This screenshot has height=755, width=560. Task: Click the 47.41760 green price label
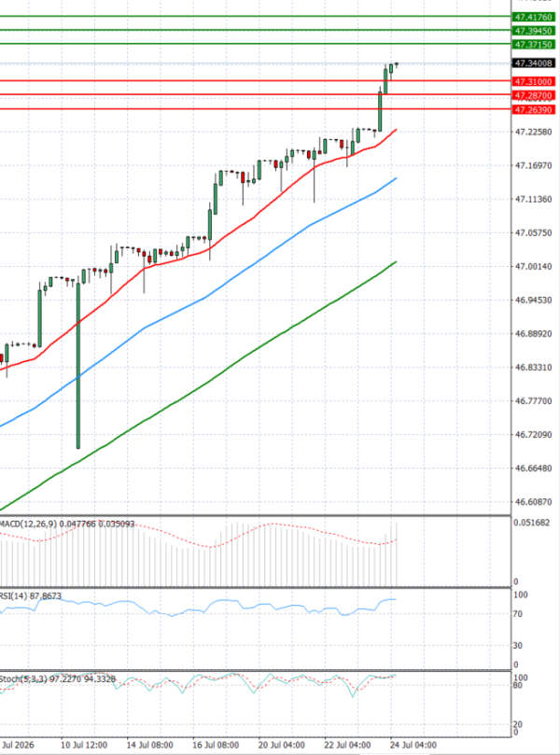coord(533,18)
